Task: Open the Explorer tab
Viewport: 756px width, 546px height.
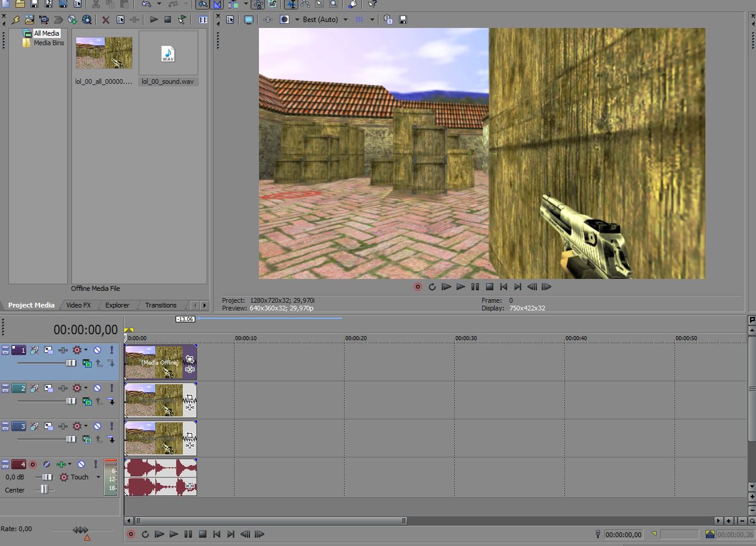Action: pyautogui.click(x=117, y=305)
